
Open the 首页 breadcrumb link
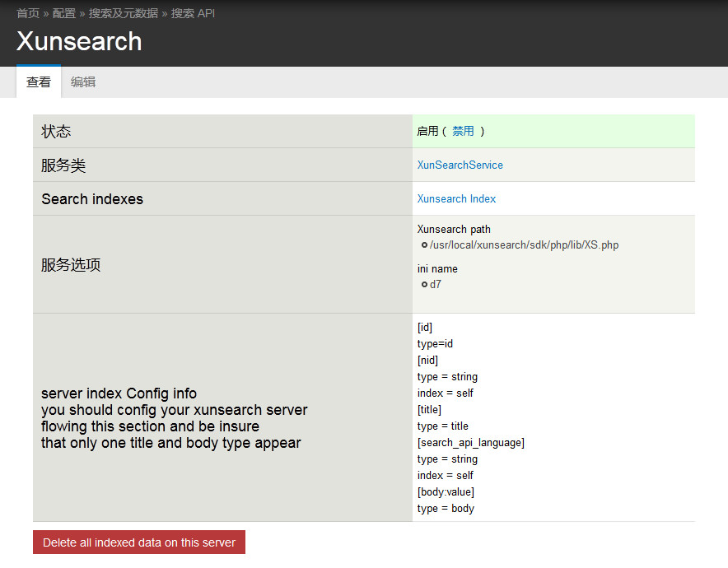(x=28, y=13)
